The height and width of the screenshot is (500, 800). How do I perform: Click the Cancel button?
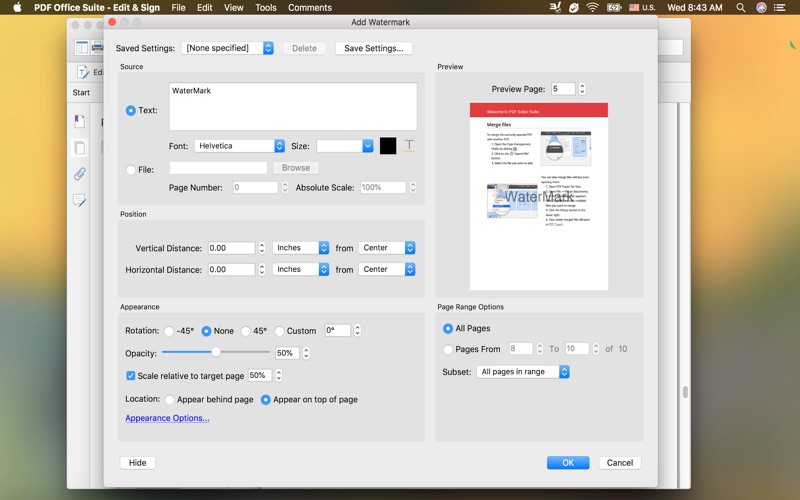coord(619,463)
